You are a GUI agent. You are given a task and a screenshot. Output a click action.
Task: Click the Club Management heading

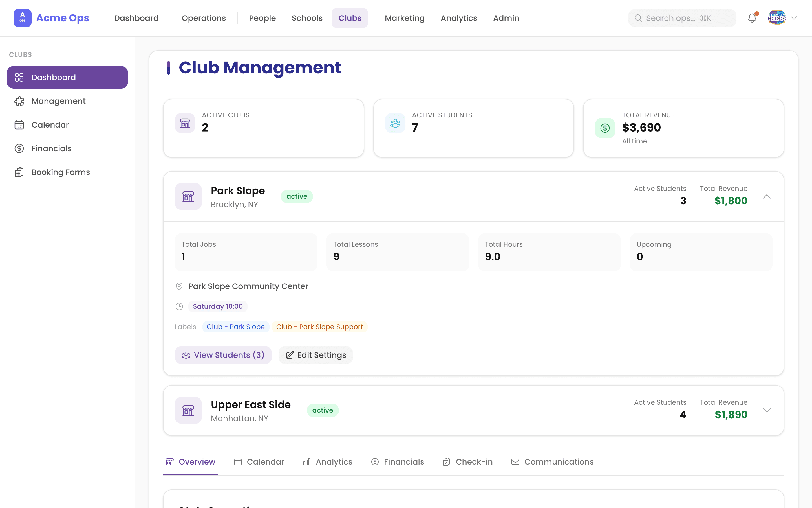260,67
